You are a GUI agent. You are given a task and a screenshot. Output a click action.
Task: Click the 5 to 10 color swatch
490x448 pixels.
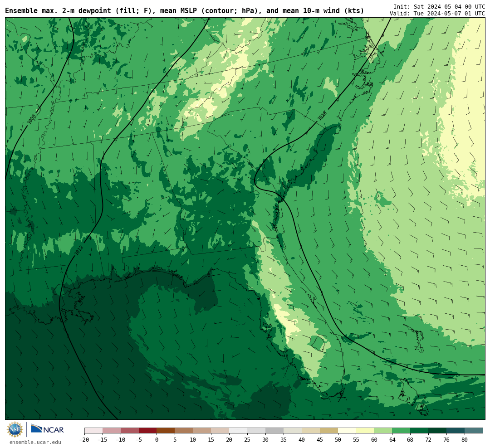click(184, 431)
